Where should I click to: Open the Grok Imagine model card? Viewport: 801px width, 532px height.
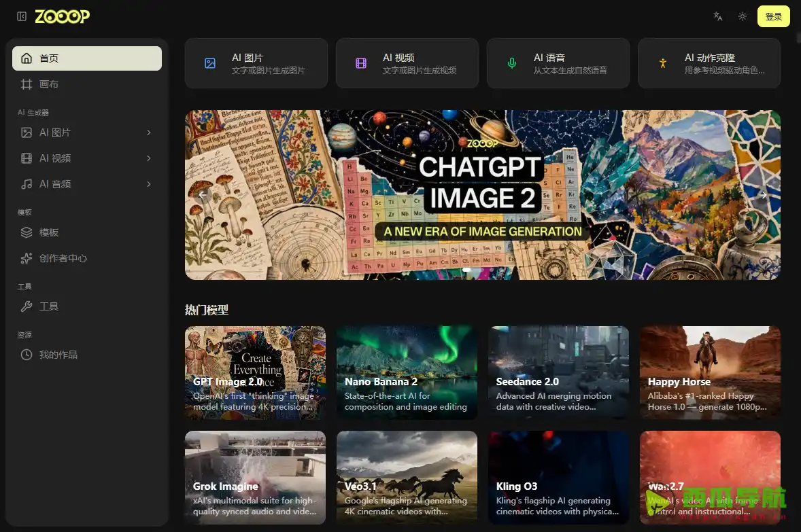pos(256,478)
